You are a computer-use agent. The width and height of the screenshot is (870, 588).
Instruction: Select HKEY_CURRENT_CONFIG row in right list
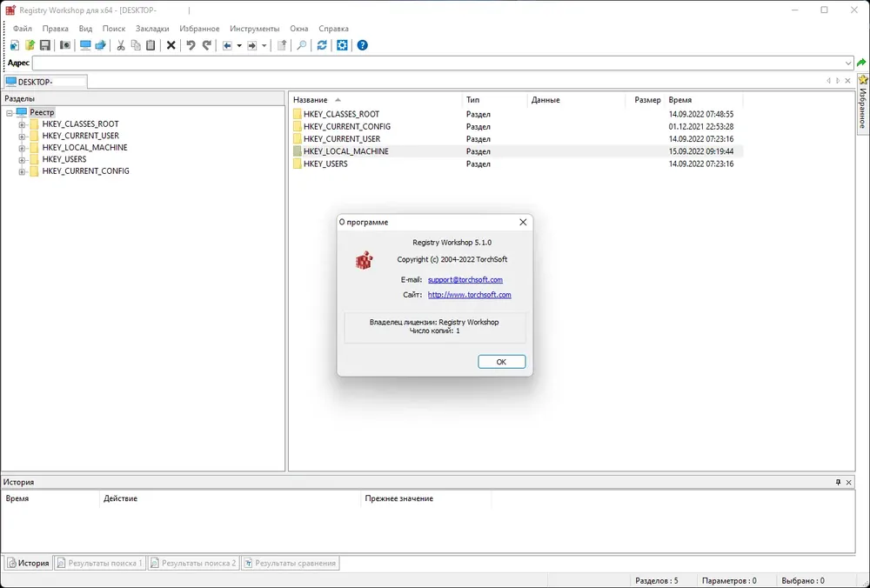click(x=517, y=126)
